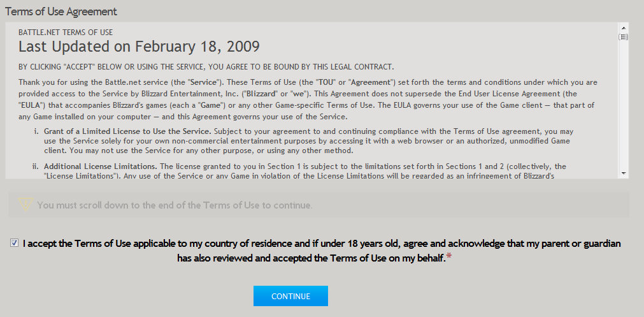Click the 'Terms of Use Agreement' heading
This screenshot has height=317, width=644.
[61, 11]
